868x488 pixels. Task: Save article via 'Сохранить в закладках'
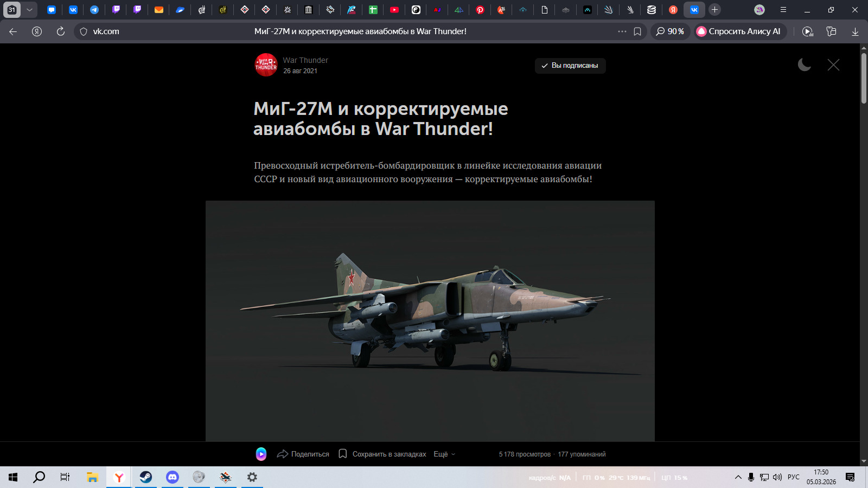point(382,454)
